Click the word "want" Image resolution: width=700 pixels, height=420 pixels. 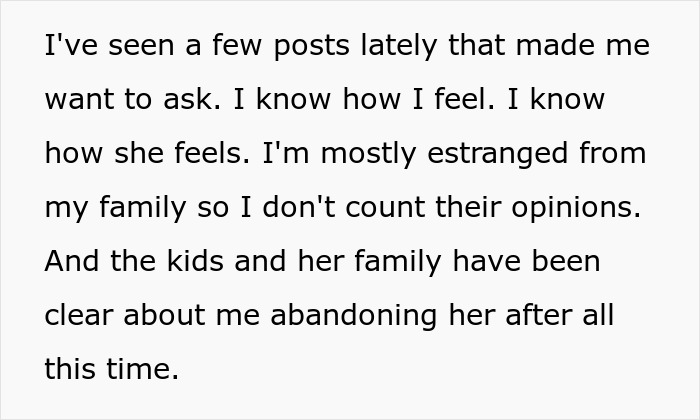(x=80, y=101)
